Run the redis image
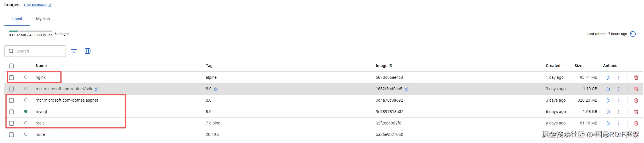This screenshot has width=644, height=143. 608,123
